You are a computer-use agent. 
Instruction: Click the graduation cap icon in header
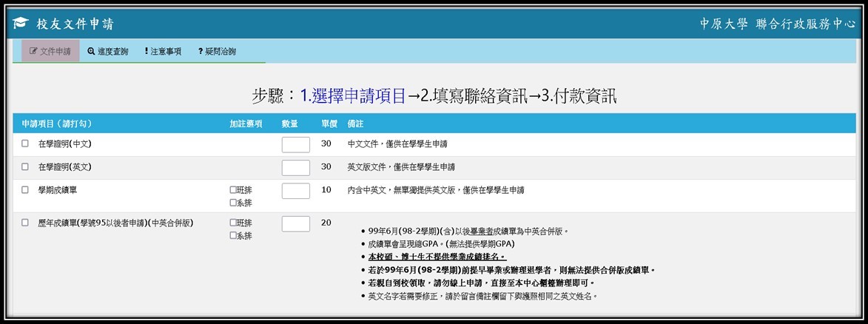pyautogui.click(x=20, y=24)
